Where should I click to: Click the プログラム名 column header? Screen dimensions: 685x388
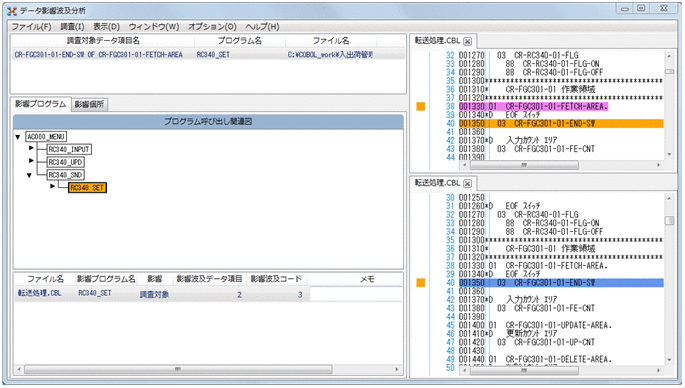click(x=240, y=41)
